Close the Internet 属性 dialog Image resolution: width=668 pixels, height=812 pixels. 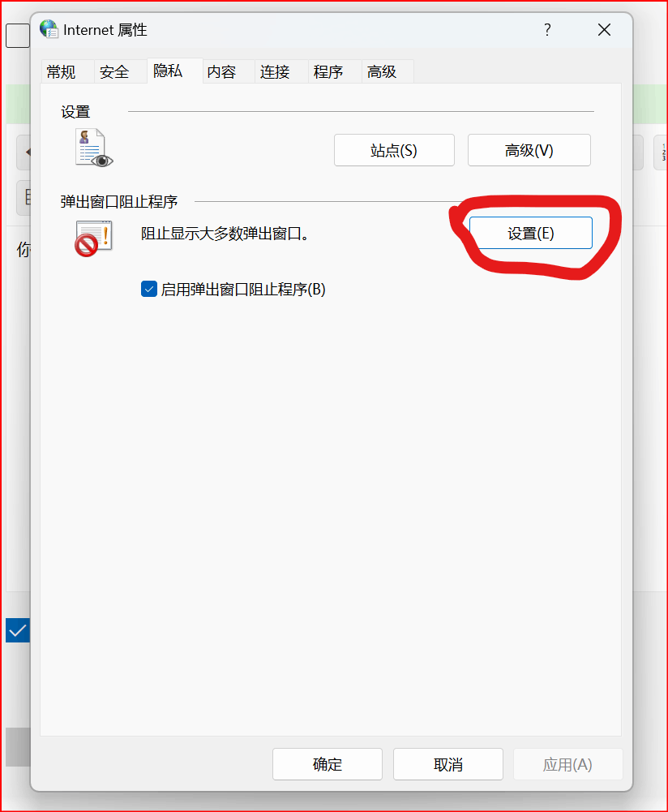pos(604,29)
